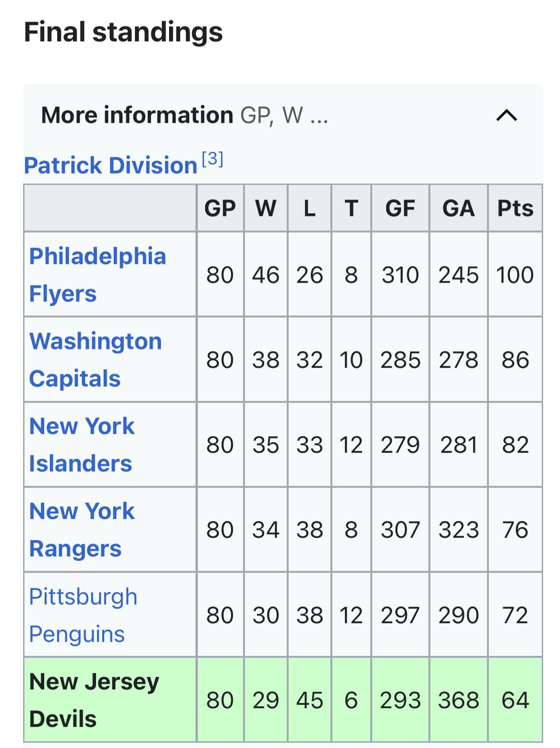Click the GP column header
The width and height of the screenshot is (560, 748).
coord(220,208)
